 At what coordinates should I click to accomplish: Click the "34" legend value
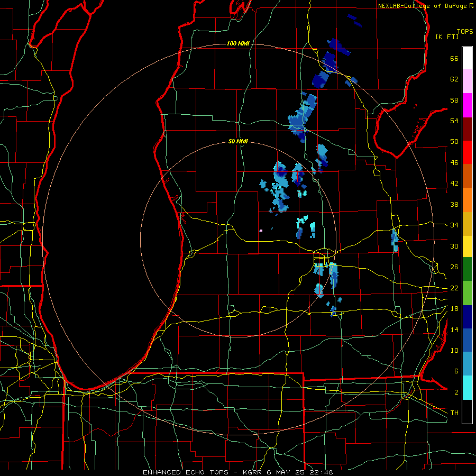(454, 225)
